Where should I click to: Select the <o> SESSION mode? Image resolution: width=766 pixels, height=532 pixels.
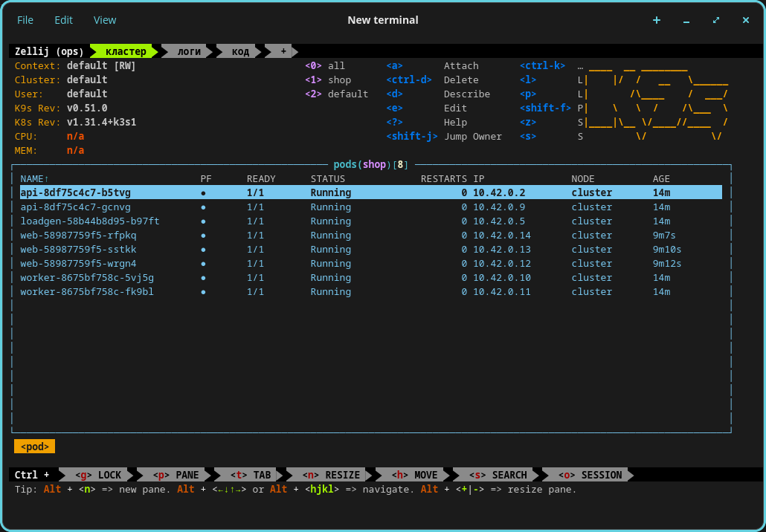(590, 475)
